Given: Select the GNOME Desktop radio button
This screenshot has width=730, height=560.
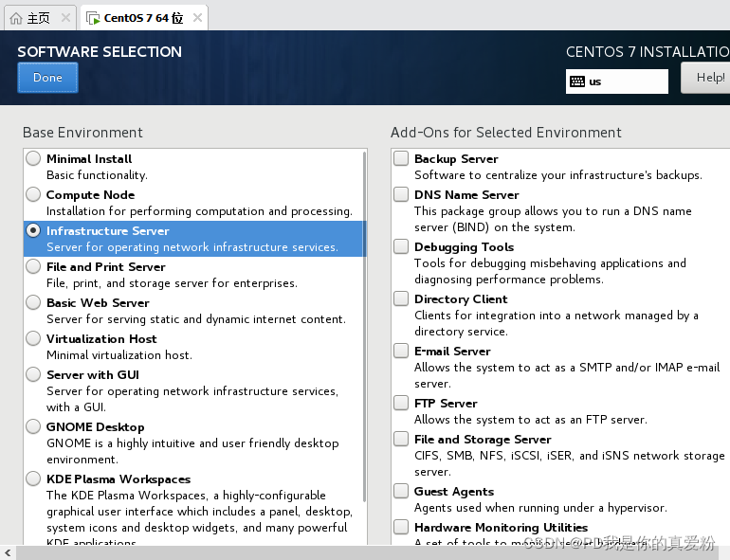Looking at the screenshot, I should (33, 426).
